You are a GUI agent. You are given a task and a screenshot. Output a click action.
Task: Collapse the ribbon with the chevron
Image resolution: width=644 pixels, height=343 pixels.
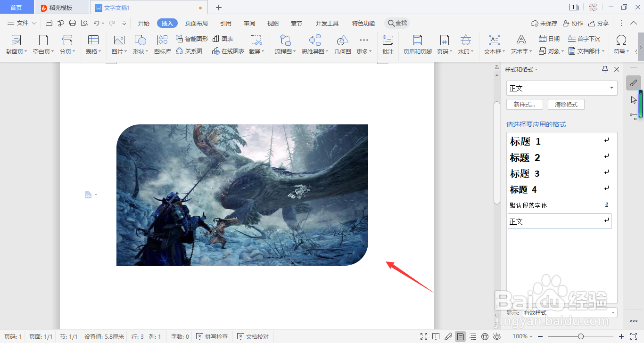click(633, 23)
